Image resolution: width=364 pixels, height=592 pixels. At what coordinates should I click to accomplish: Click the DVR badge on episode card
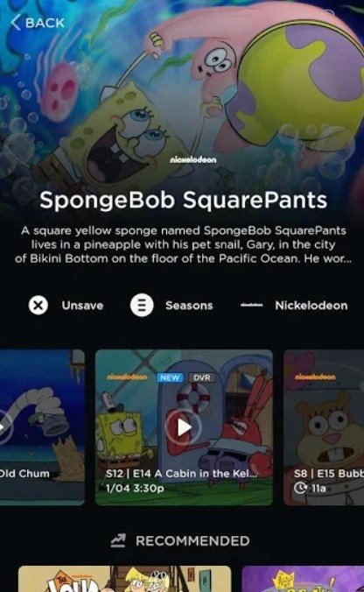click(201, 377)
